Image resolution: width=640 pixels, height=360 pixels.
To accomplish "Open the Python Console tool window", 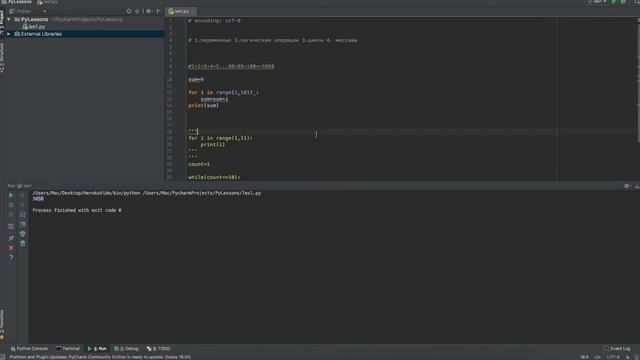I will (x=29, y=349).
